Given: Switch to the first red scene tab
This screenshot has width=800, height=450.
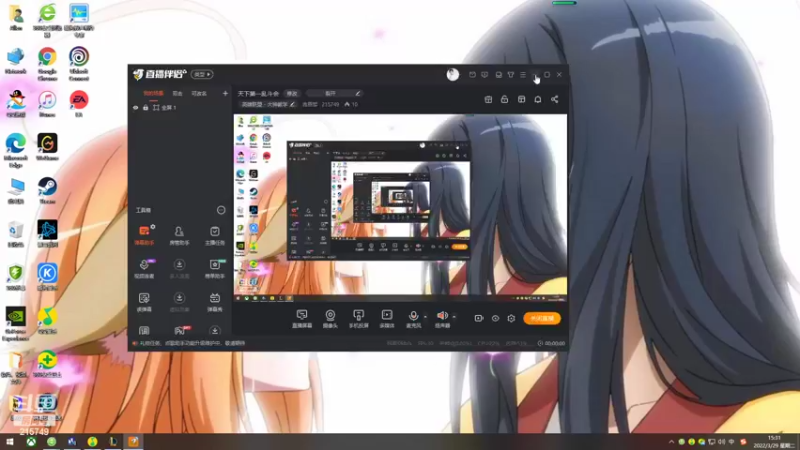Looking at the screenshot, I should tap(153, 93).
